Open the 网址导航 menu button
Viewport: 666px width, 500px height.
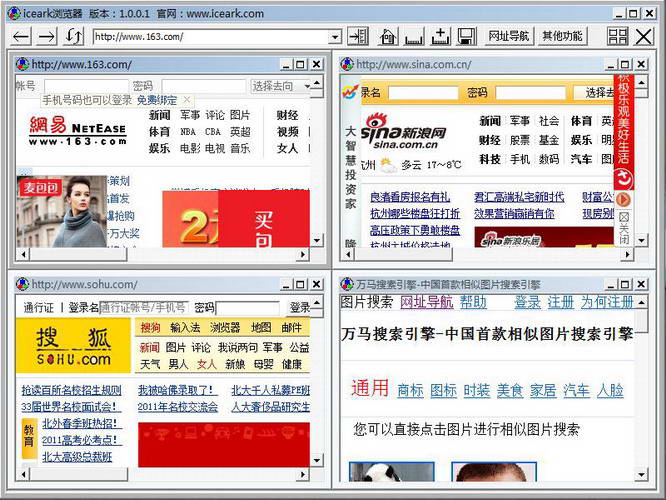(508, 37)
